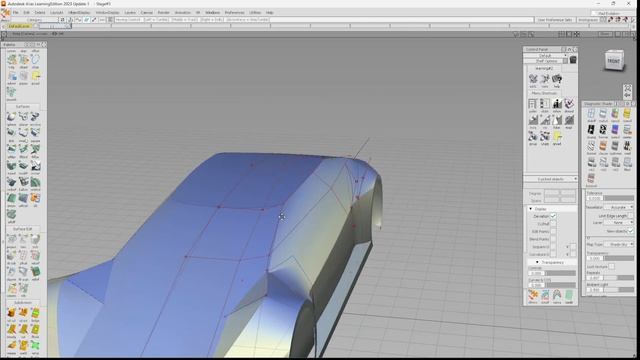
Task: Toggle the New objects checkbox
Action: point(631,231)
